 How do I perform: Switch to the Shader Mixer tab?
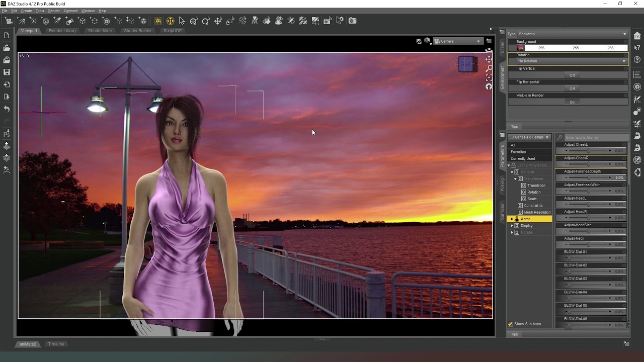100,31
